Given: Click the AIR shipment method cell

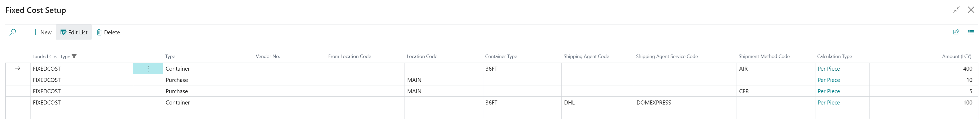Looking at the screenshot, I should click(x=743, y=69).
